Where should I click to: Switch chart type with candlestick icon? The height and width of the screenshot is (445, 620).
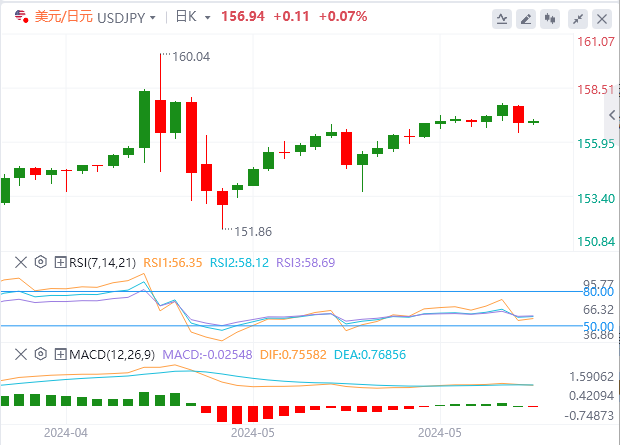click(550, 19)
